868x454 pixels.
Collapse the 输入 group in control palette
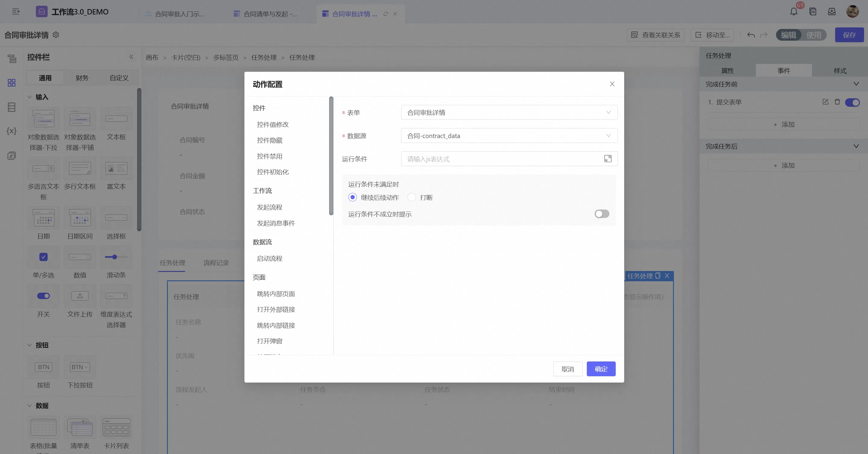click(30, 97)
